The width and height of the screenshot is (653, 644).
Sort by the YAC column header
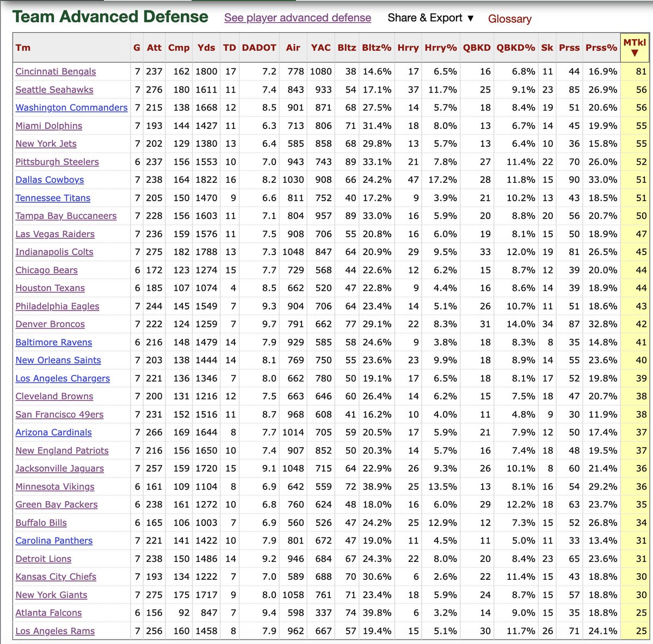(321, 47)
